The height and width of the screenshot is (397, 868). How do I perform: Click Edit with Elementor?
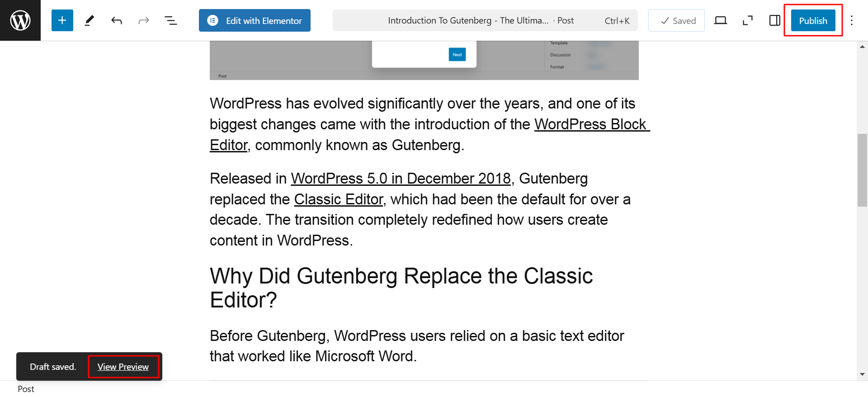[264, 20]
